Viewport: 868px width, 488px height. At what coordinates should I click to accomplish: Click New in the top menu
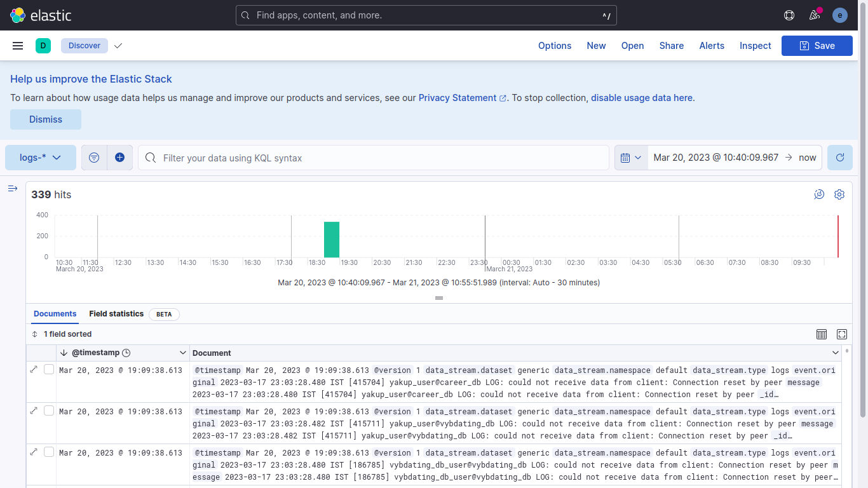click(x=596, y=46)
